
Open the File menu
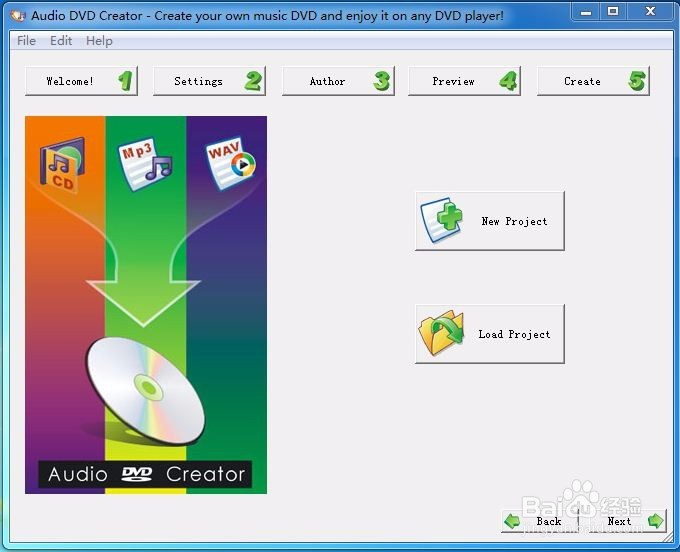[x=26, y=41]
